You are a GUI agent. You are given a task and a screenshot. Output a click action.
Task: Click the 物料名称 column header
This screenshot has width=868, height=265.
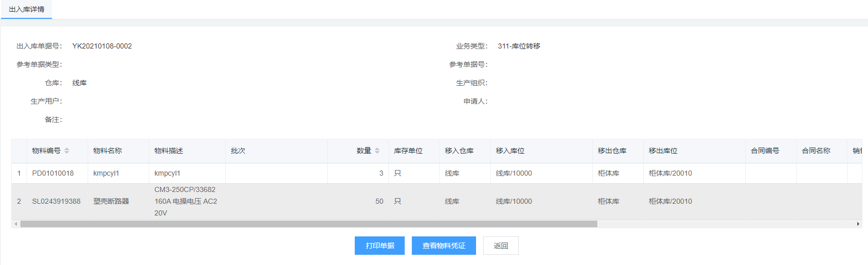108,151
